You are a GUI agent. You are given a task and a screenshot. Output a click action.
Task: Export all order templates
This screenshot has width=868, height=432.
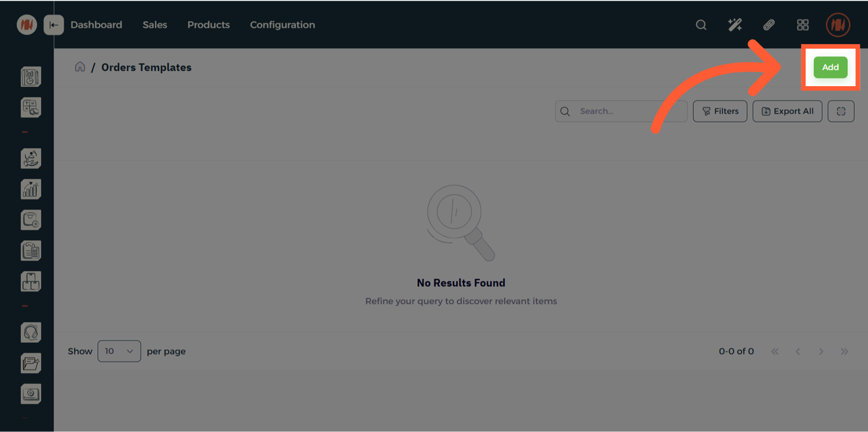[787, 111]
